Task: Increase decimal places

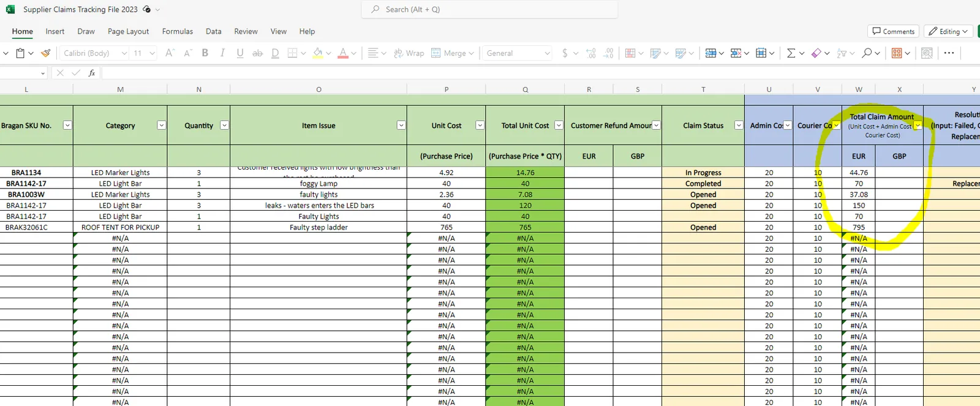Action: (591, 53)
